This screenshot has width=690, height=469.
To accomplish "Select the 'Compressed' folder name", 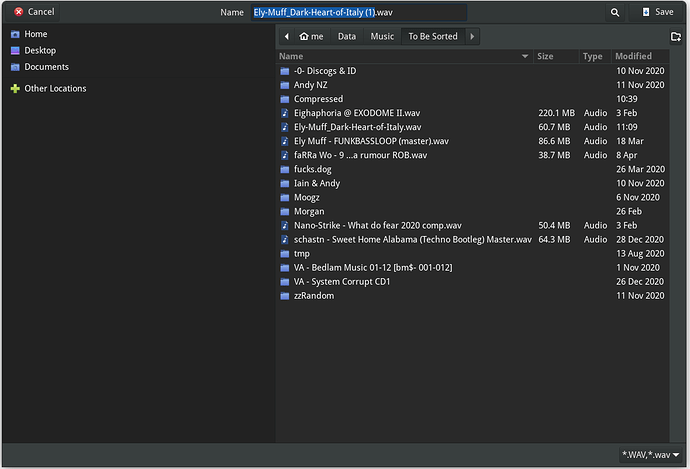I will coord(318,99).
